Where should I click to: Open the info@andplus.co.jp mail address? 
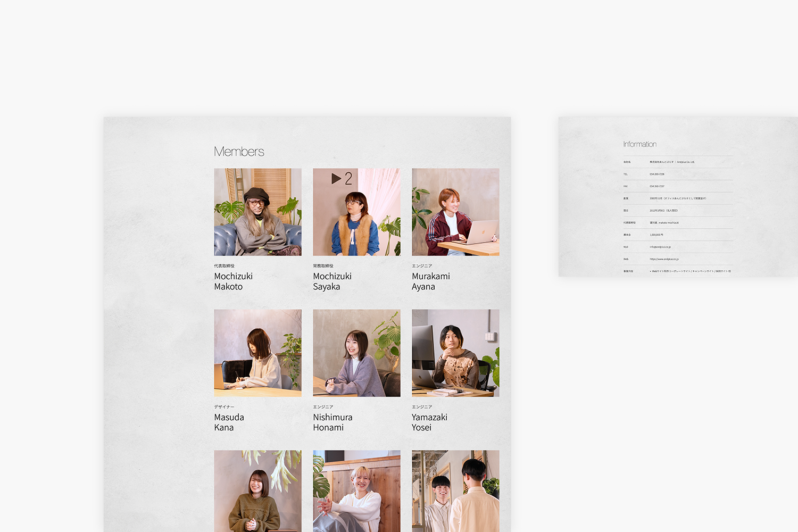click(660, 247)
